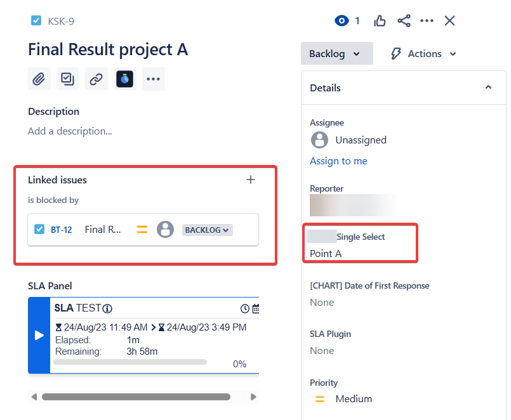The width and height of the screenshot is (511, 420).
Task: Click the Unassigned assignee field
Action: tap(348, 140)
